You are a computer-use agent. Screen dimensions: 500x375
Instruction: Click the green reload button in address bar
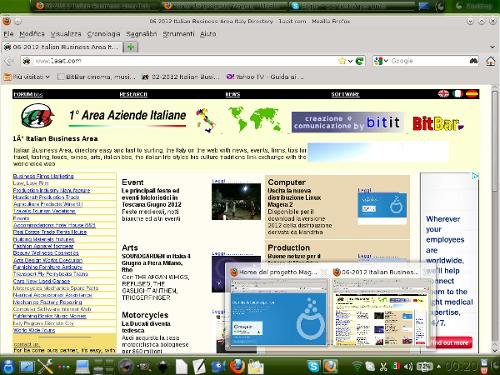(359, 61)
